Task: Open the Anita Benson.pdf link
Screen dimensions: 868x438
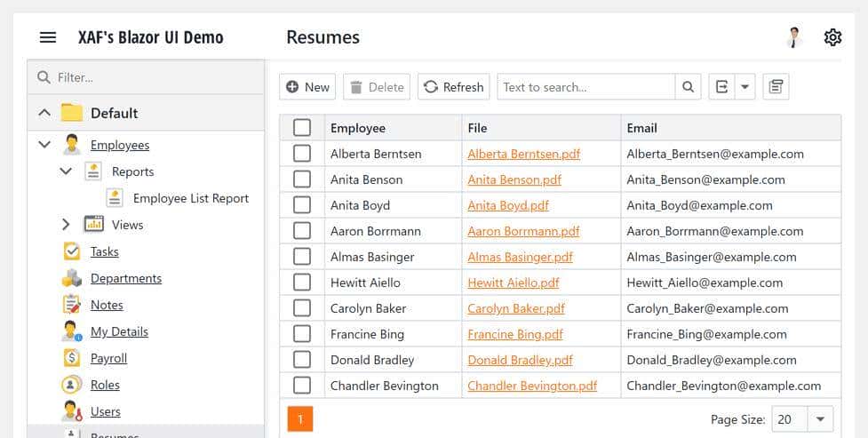Action: pyautogui.click(x=514, y=179)
